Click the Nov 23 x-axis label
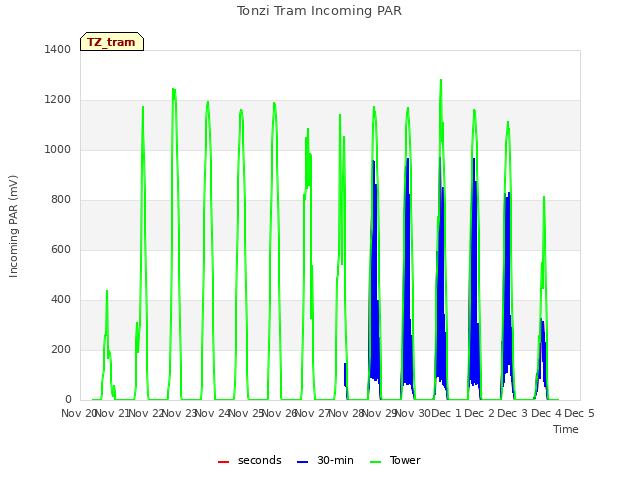 (180, 413)
